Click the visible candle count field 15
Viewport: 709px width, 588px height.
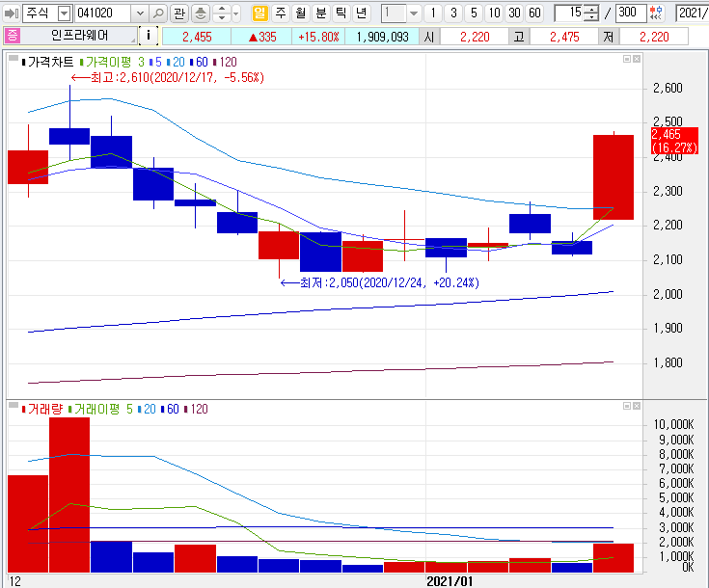tap(569, 13)
